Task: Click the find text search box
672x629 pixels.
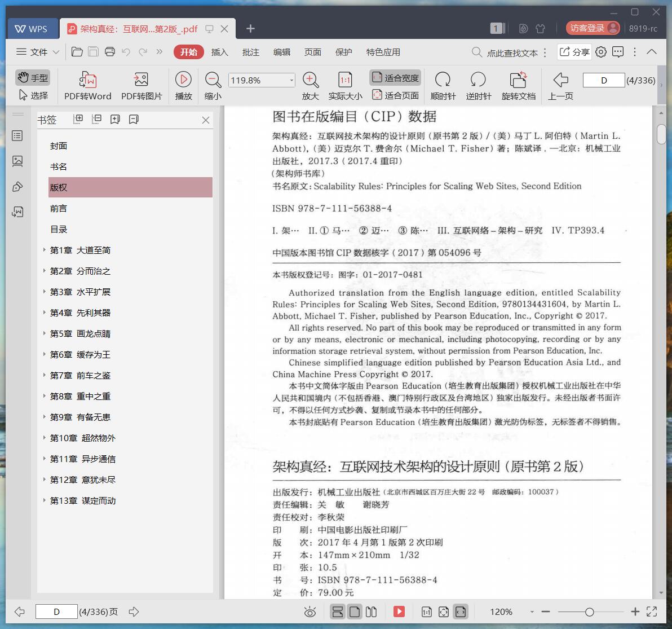Action: coord(505,52)
